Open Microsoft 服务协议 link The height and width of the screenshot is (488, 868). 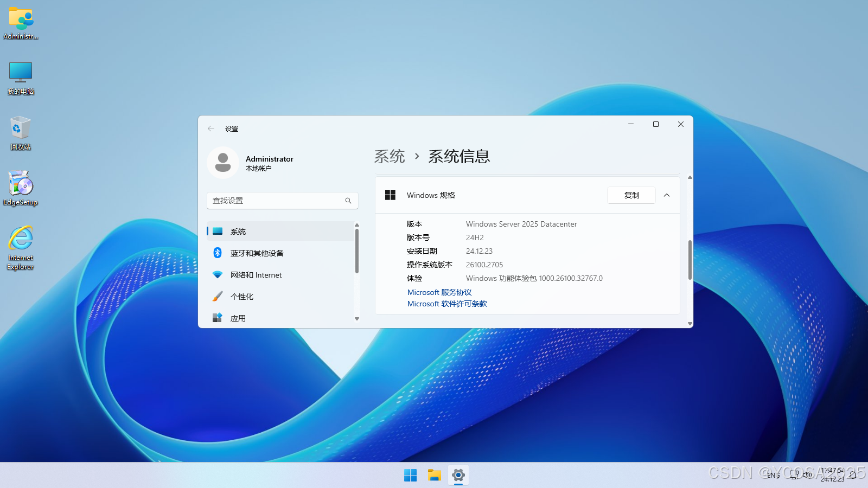[x=439, y=292]
